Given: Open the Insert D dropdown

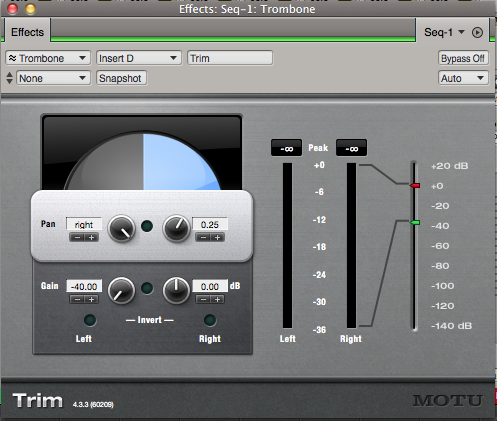Looking at the screenshot, I should pos(139,58).
